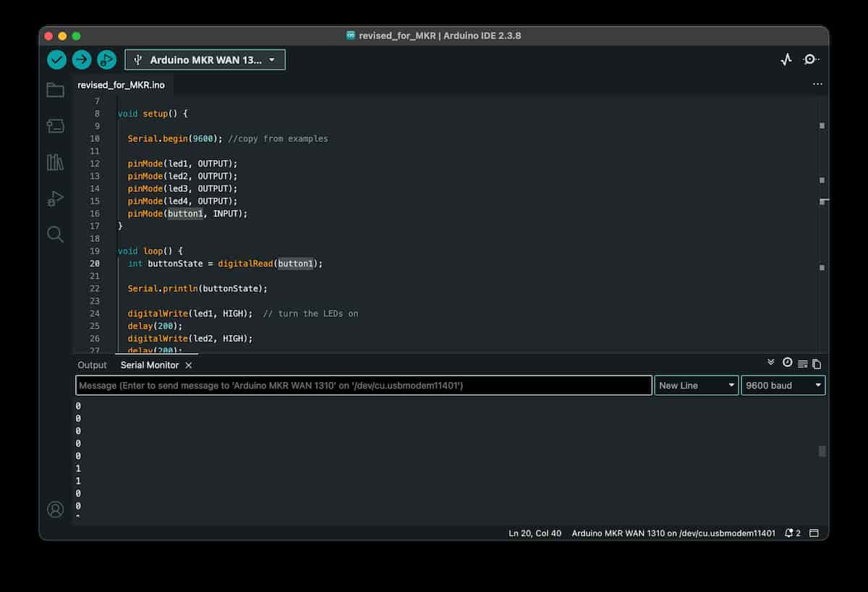Open the Sketchbook folder in sidebar
The image size is (868, 592).
click(x=56, y=90)
